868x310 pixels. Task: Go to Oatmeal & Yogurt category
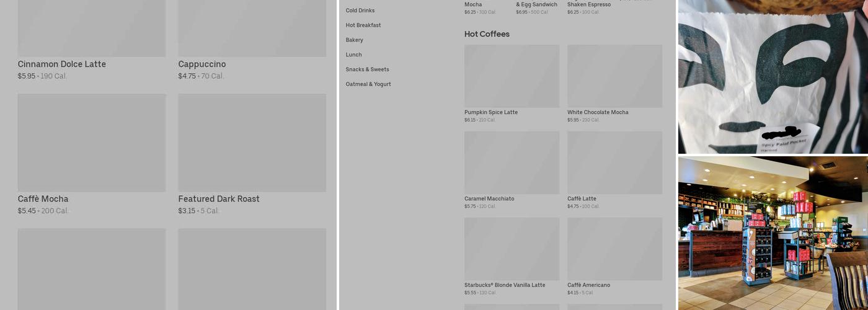tap(368, 84)
